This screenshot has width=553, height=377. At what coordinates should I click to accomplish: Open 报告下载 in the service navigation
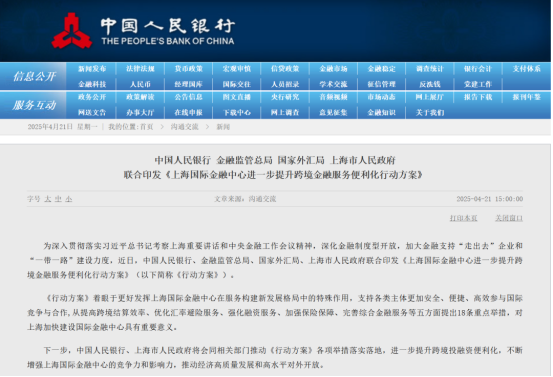(x=478, y=97)
